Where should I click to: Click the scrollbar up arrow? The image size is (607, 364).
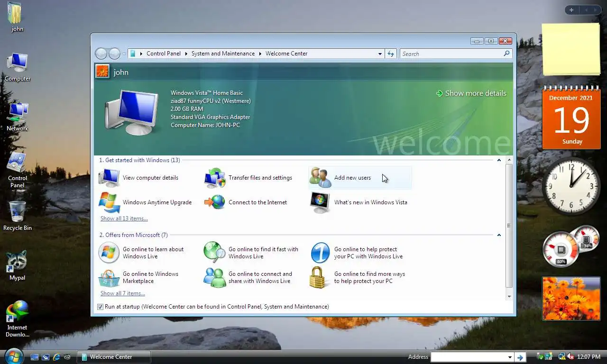[x=509, y=160]
